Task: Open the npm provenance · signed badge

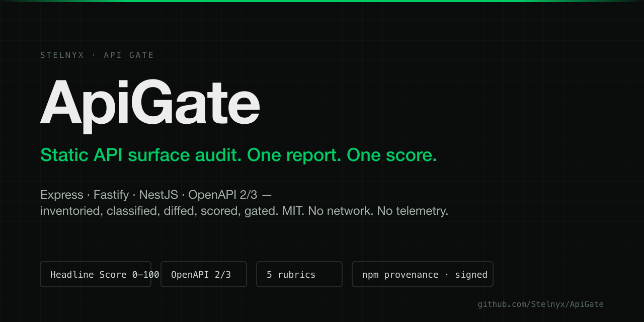Action: tap(423, 274)
